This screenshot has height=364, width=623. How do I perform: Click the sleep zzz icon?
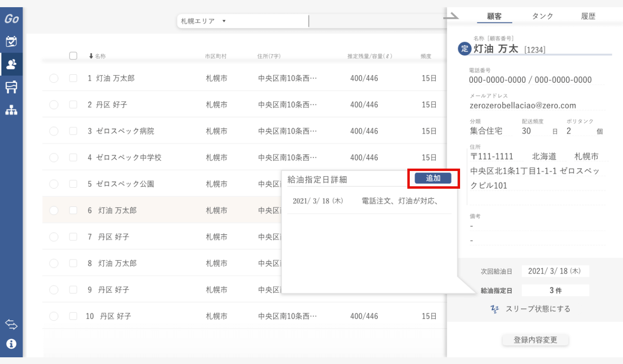click(x=495, y=309)
